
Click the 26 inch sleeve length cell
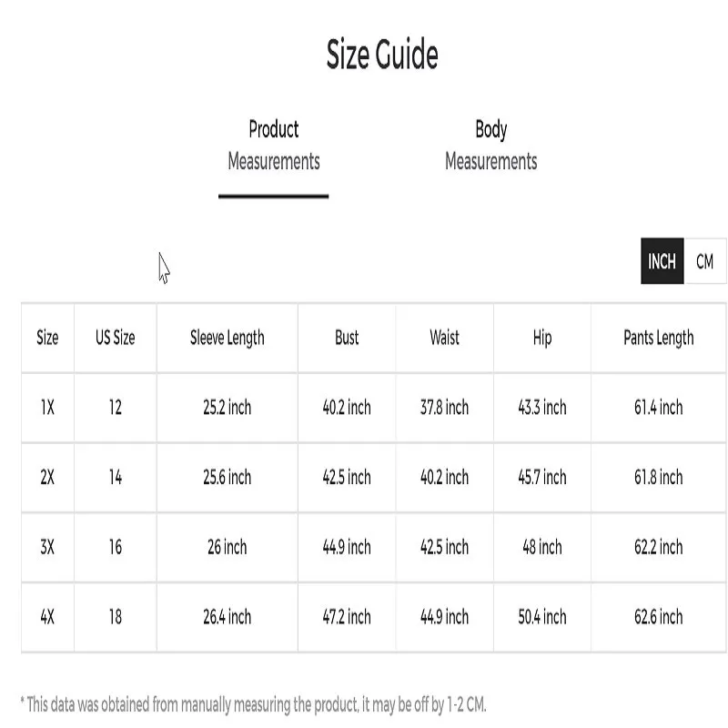tap(227, 547)
